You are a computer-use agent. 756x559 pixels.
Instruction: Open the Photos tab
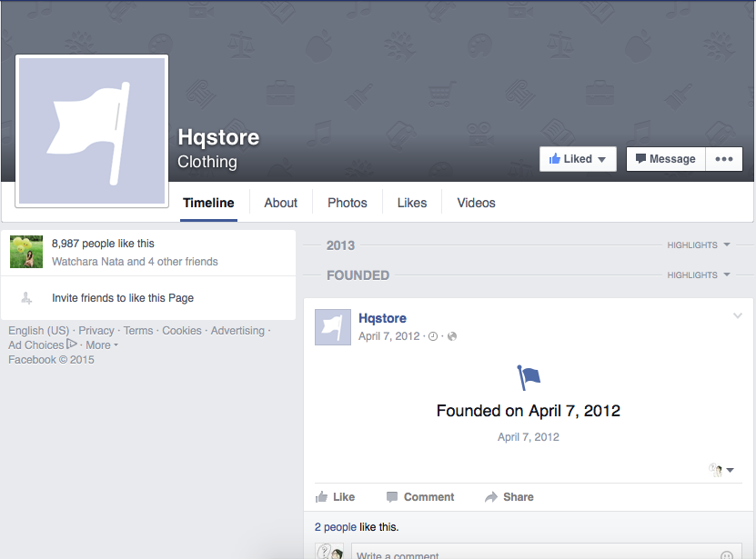click(x=348, y=203)
